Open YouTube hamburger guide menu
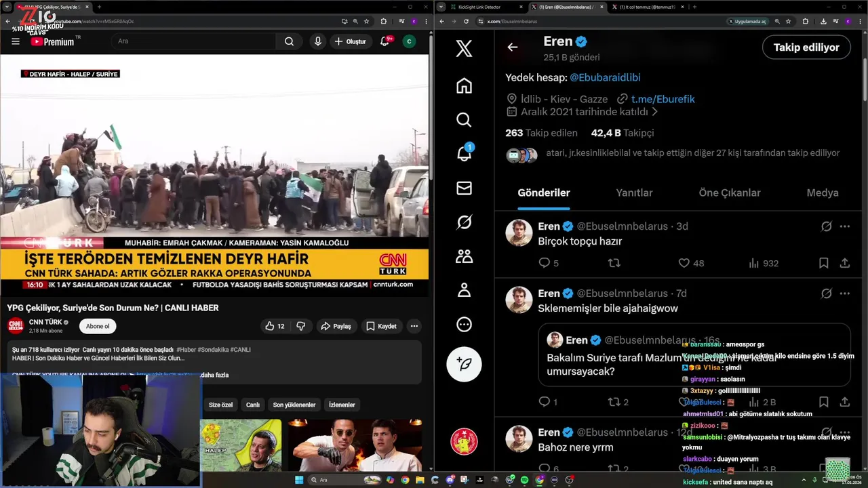868x488 pixels. pyautogui.click(x=15, y=41)
